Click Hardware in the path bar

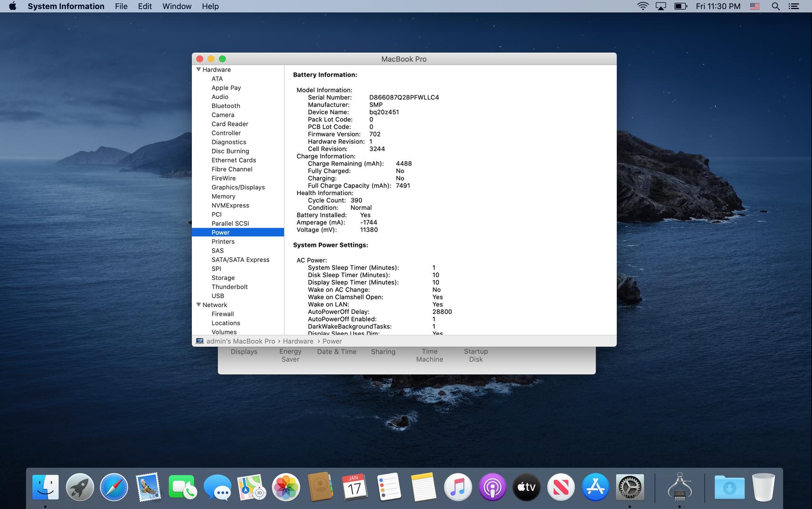[298, 341]
